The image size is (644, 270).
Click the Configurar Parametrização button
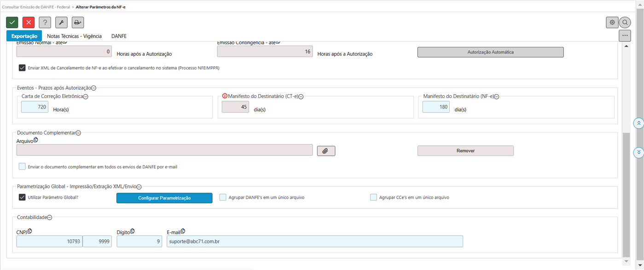[164, 198]
